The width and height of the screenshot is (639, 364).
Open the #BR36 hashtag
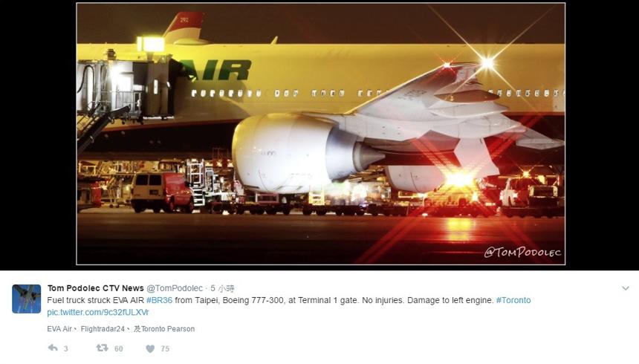coord(159,300)
